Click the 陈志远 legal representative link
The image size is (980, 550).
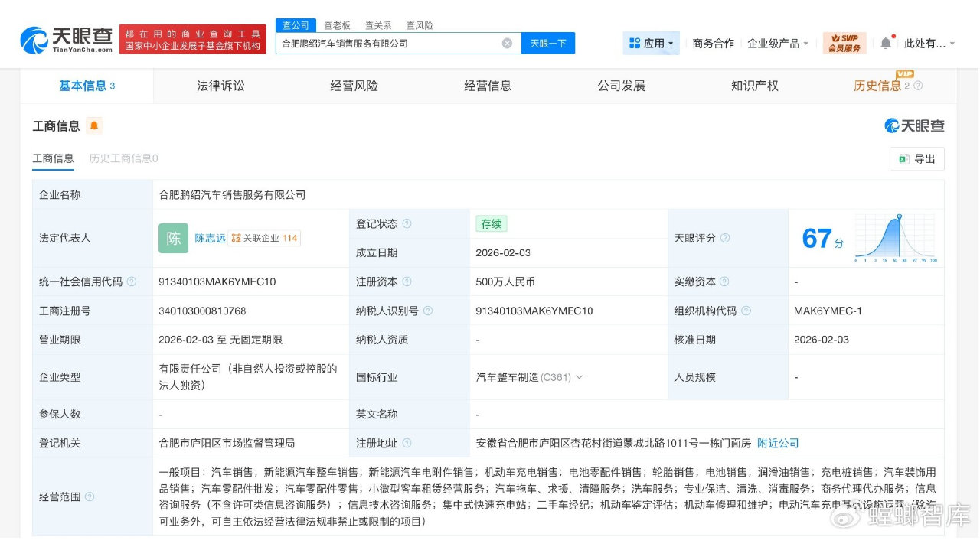pos(210,238)
